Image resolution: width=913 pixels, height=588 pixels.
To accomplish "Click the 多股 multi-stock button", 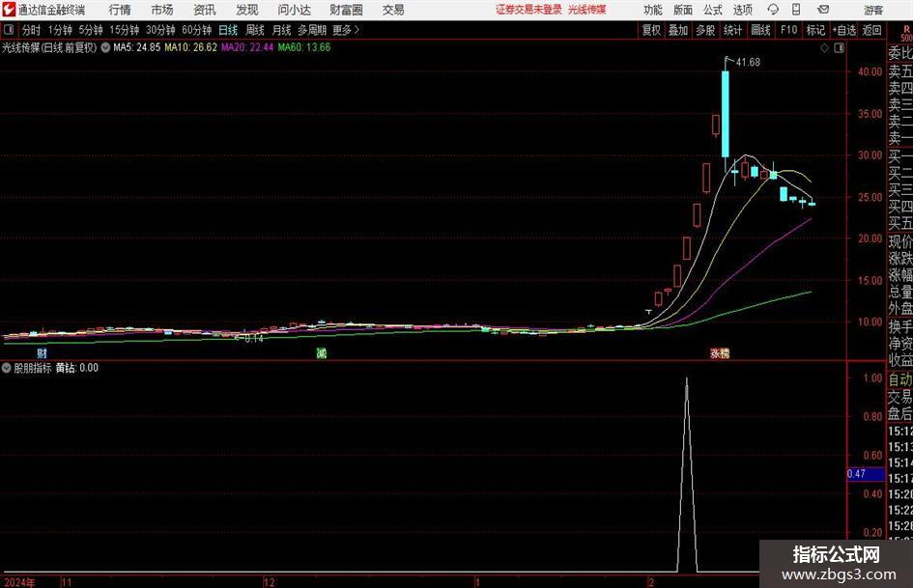I will [x=705, y=30].
